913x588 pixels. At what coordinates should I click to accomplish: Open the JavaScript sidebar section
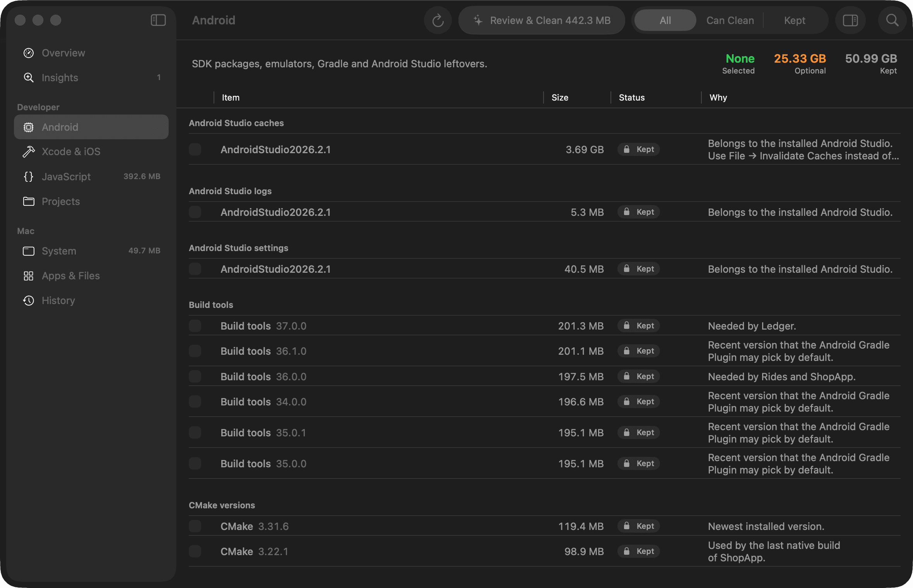91,177
